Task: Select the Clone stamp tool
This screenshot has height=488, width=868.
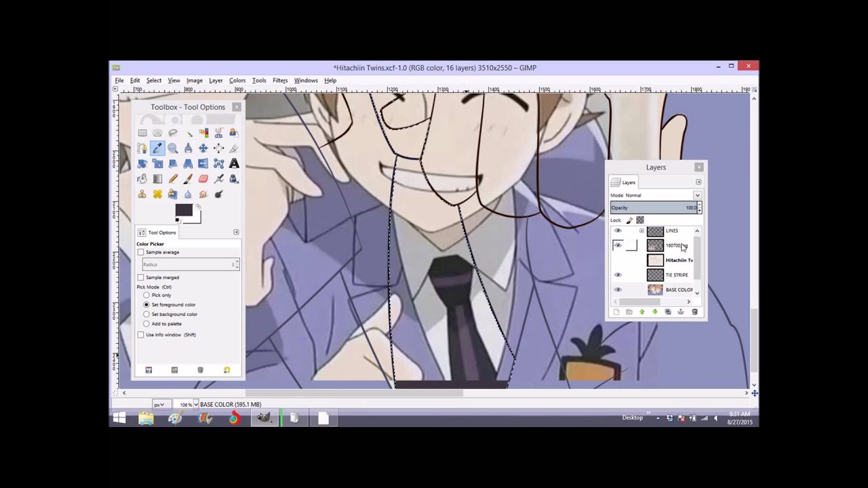Action: tap(142, 194)
